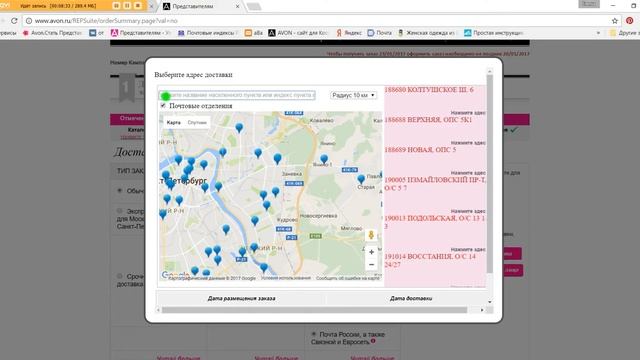Click the Дата размещения заказа column header
640x360 pixels.
click(x=241, y=298)
